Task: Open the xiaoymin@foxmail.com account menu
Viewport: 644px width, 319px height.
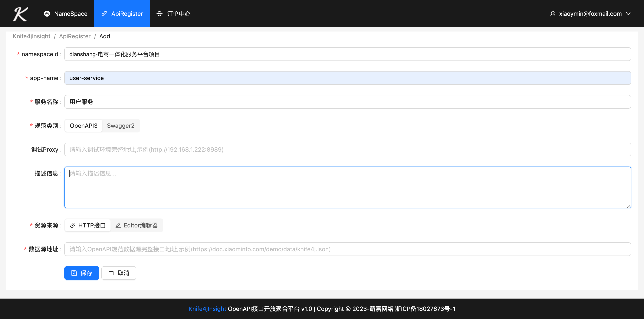Action: pyautogui.click(x=590, y=13)
